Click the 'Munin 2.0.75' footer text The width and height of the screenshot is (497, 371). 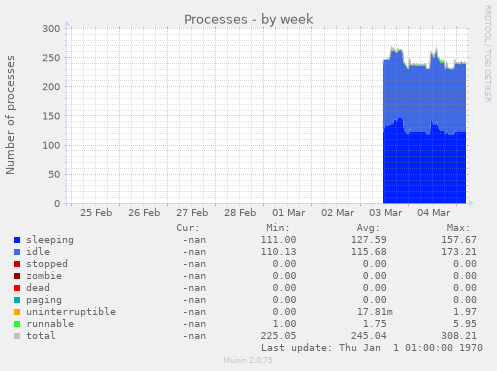tap(248, 360)
